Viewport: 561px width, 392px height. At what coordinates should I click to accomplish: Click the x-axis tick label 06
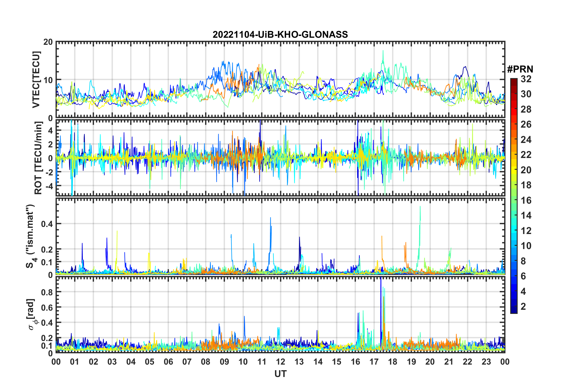[168, 362]
